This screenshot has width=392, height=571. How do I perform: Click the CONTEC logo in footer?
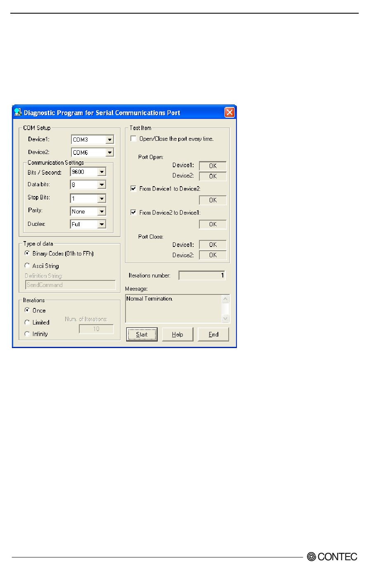pos(332,557)
